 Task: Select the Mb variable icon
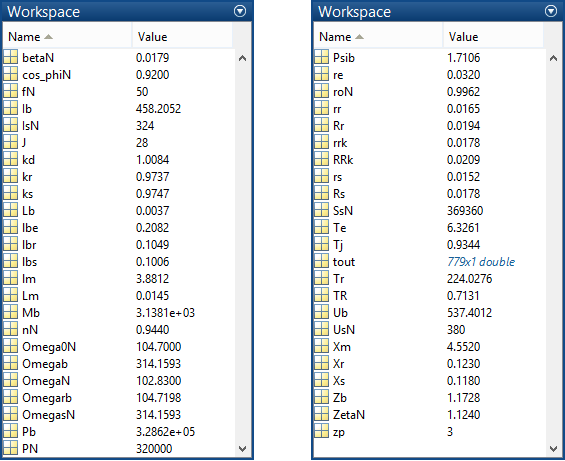[x=10, y=312]
